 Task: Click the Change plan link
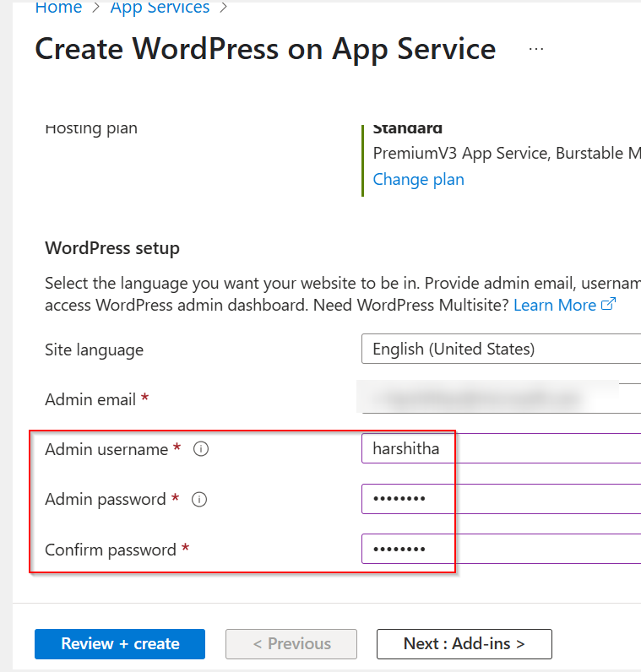[x=419, y=179]
